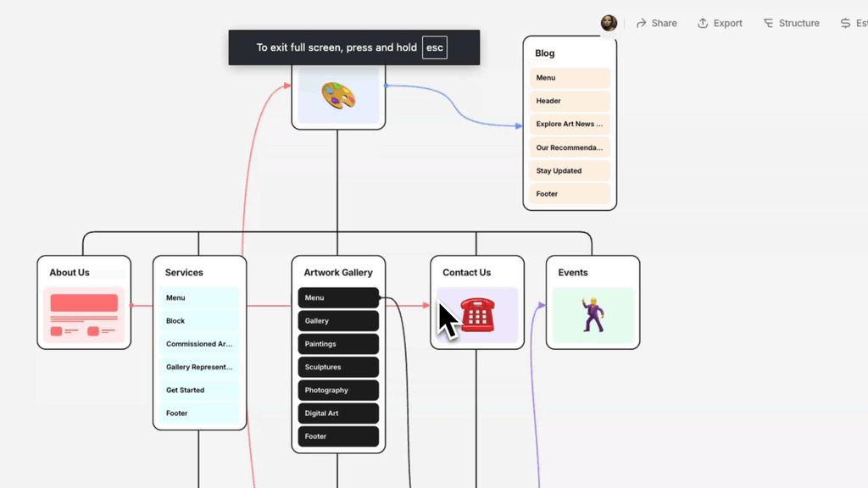Select Our Recommenda... block in Blog
The image size is (868, 488).
pos(570,147)
